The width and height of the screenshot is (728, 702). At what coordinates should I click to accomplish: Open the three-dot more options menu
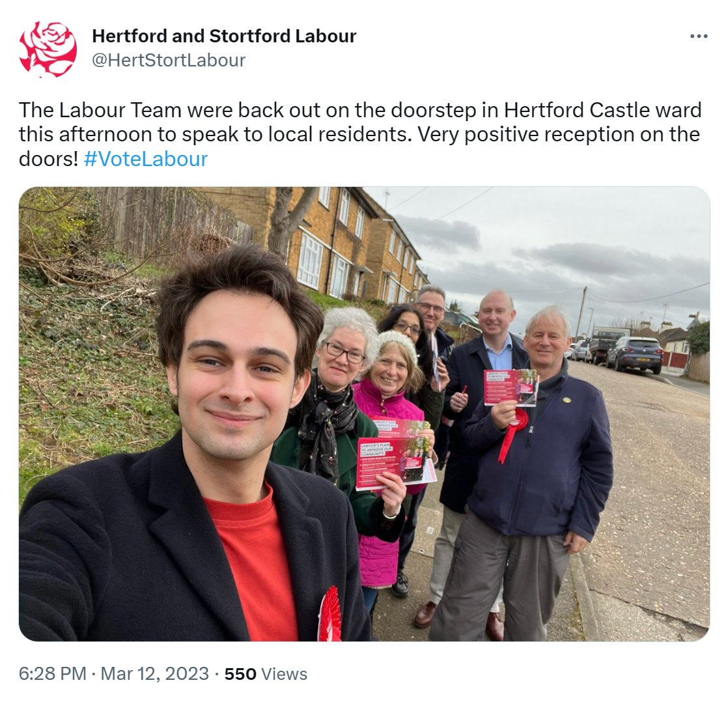click(699, 36)
